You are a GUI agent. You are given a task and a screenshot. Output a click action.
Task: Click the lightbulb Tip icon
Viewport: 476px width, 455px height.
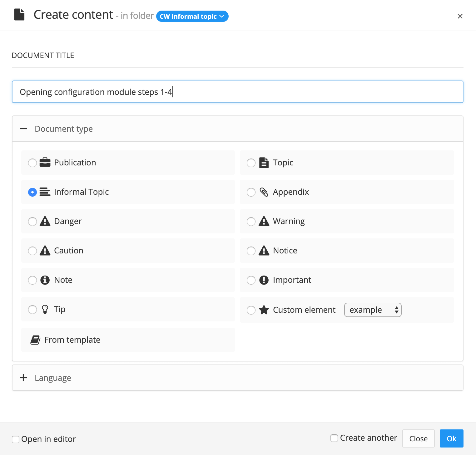point(45,309)
